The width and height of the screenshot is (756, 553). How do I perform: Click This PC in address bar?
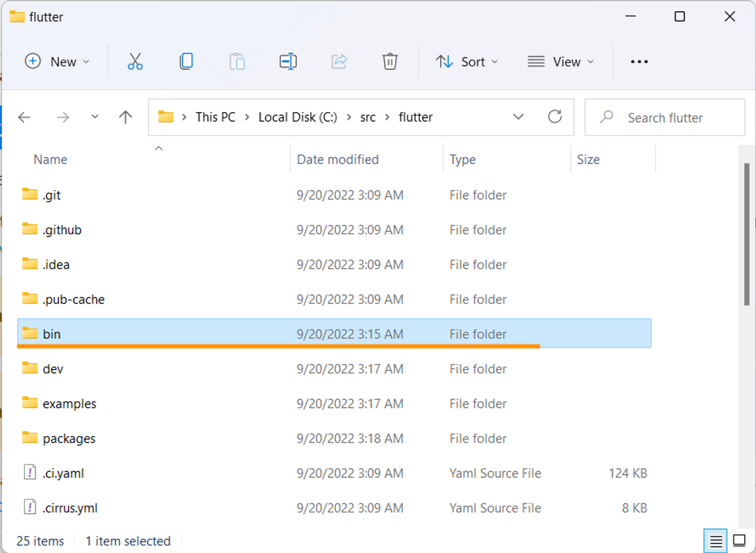coord(216,117)
